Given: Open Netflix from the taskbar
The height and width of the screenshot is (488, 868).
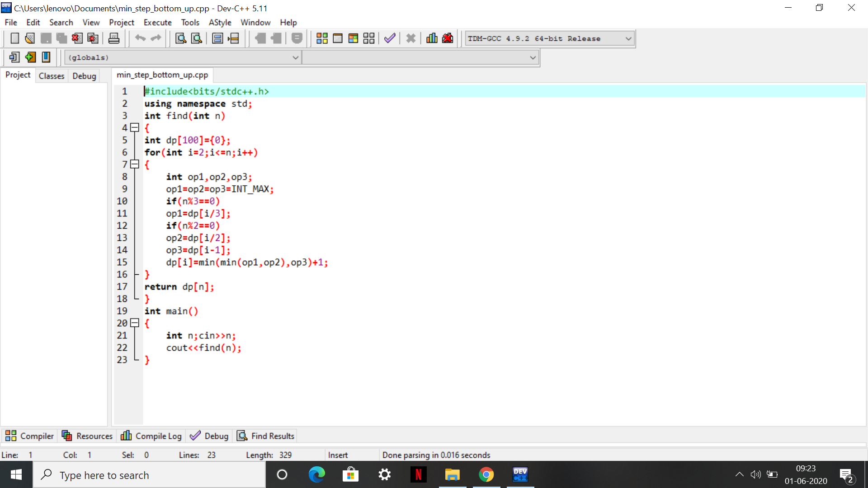Looking at the screenshot, I should coord(418,474).
